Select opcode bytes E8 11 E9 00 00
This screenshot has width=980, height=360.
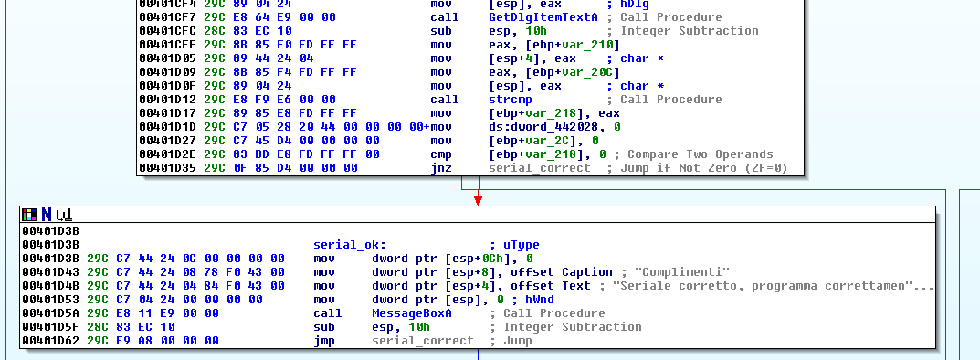click(167, 313)
